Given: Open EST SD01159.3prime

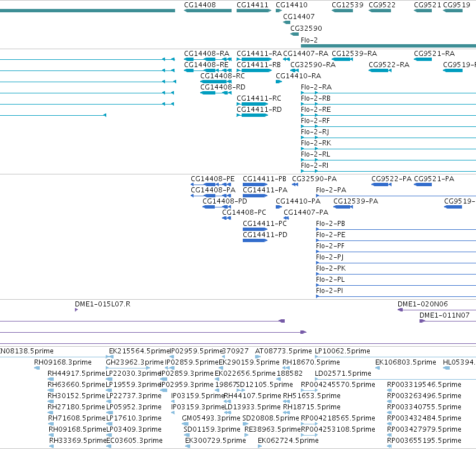Looking at the screenshot, I should (212, 429).
